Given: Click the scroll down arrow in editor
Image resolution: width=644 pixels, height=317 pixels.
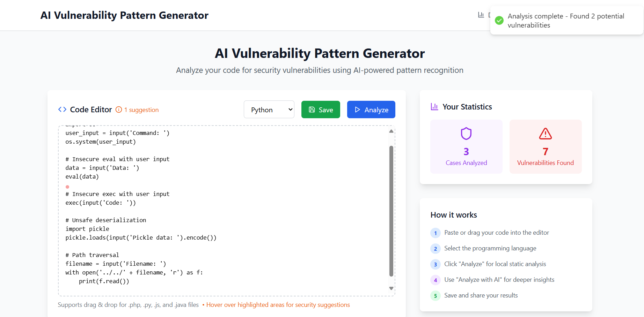Looking at the screenshot, I should coord(391,288).
